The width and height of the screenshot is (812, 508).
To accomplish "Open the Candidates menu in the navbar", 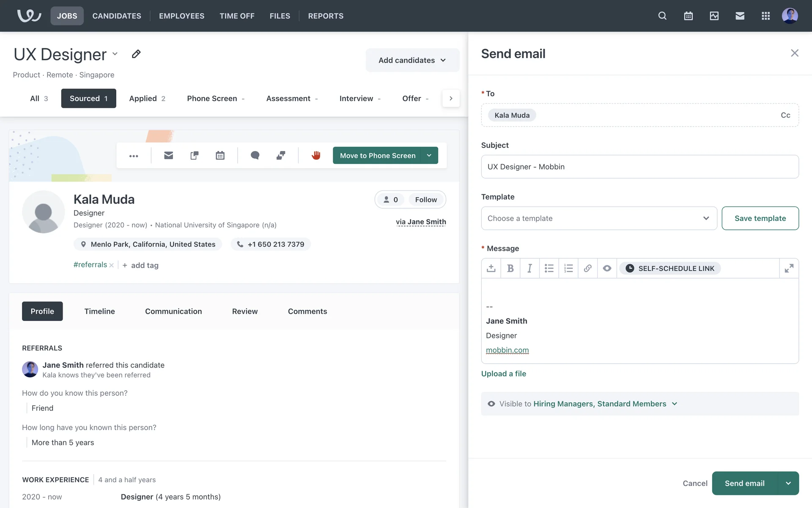I will (117, 16).
